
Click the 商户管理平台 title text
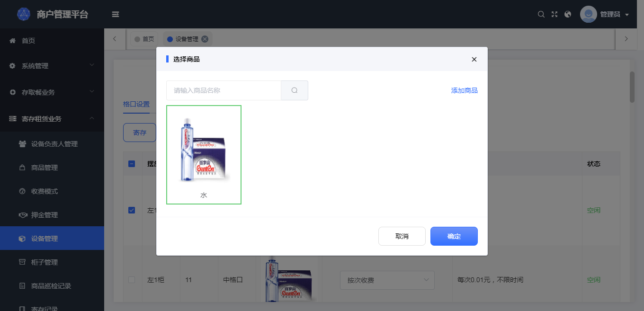click(63, 14)
